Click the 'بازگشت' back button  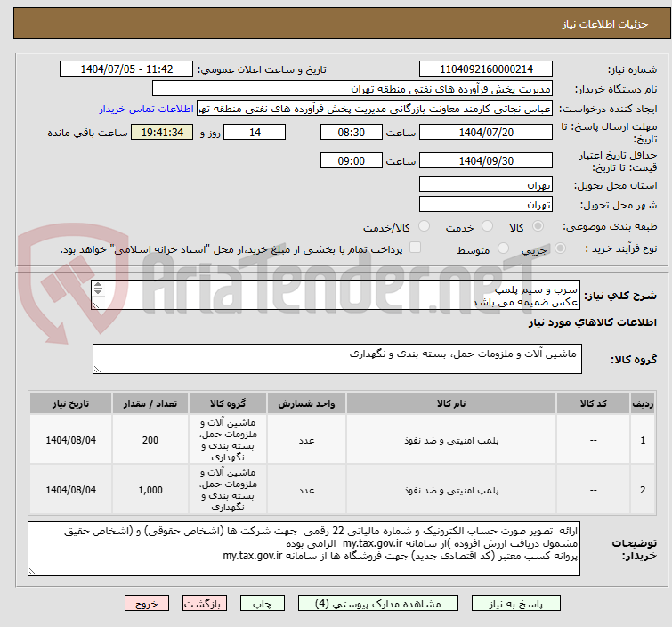click(x=208, y=603)
